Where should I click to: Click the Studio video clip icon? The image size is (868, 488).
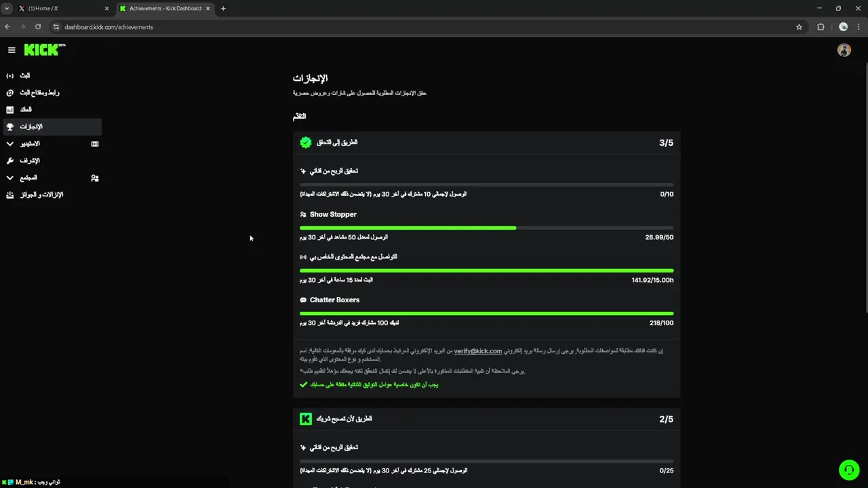coord(95,144)
